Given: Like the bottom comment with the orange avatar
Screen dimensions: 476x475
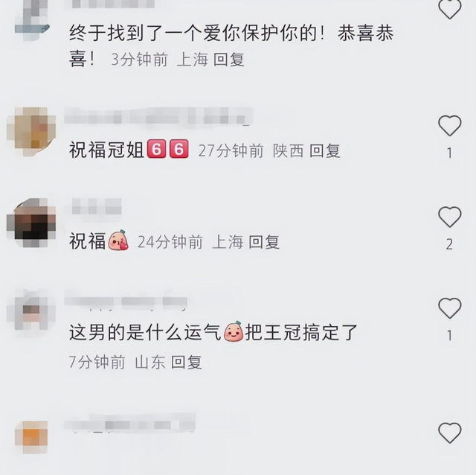Looking at the screenshot, I should [449, 433].
